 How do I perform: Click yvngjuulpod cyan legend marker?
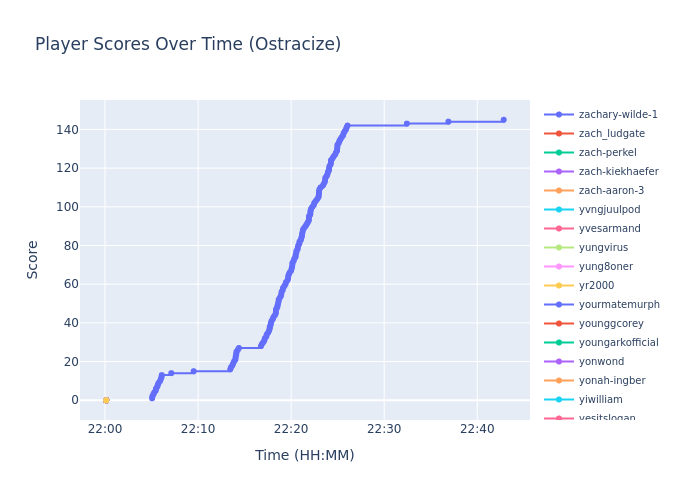pos(559,210)
